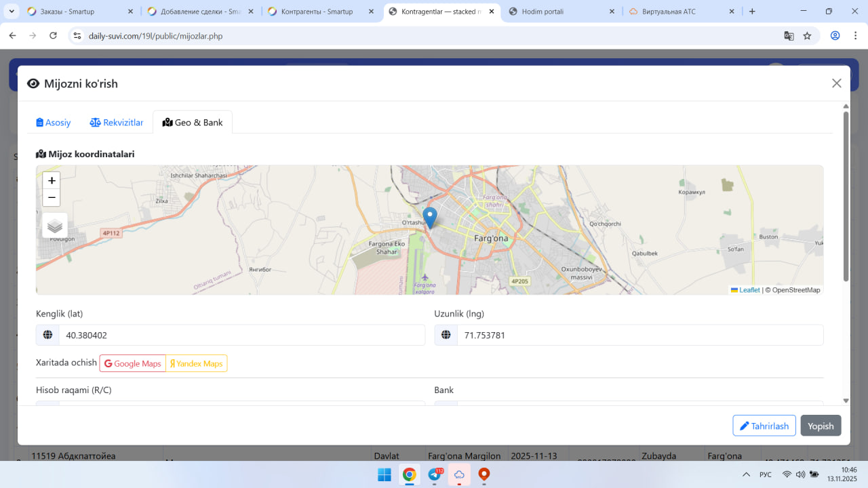
Task: Zoom in on the map
Action: [52, 181]
